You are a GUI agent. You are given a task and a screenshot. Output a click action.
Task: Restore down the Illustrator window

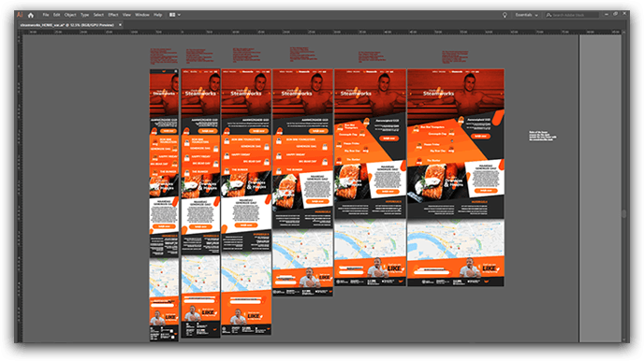click(x=615, y=14)
